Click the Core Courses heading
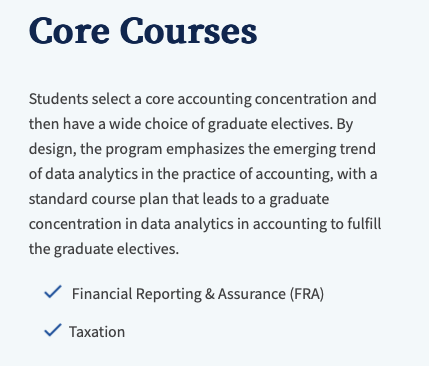429x366 pixels. [x=143, y=31]
